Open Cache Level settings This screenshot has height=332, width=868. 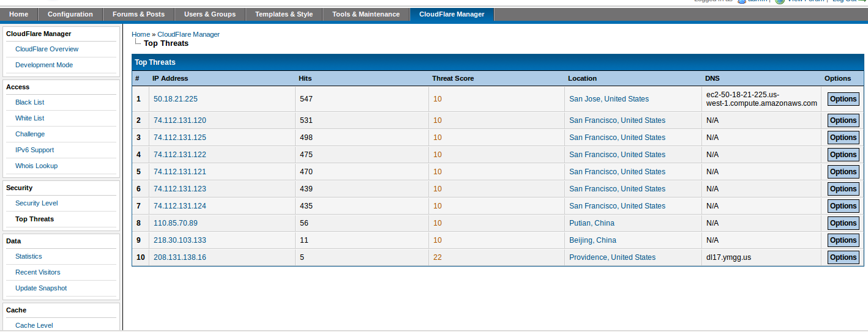click(34, 325)
